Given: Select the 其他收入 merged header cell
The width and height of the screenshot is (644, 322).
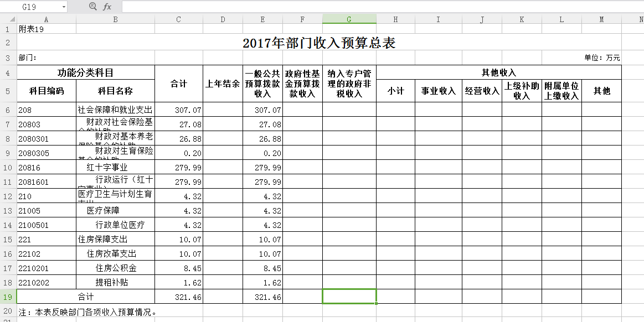Looking at the screenshot, I should click(498, 72).
